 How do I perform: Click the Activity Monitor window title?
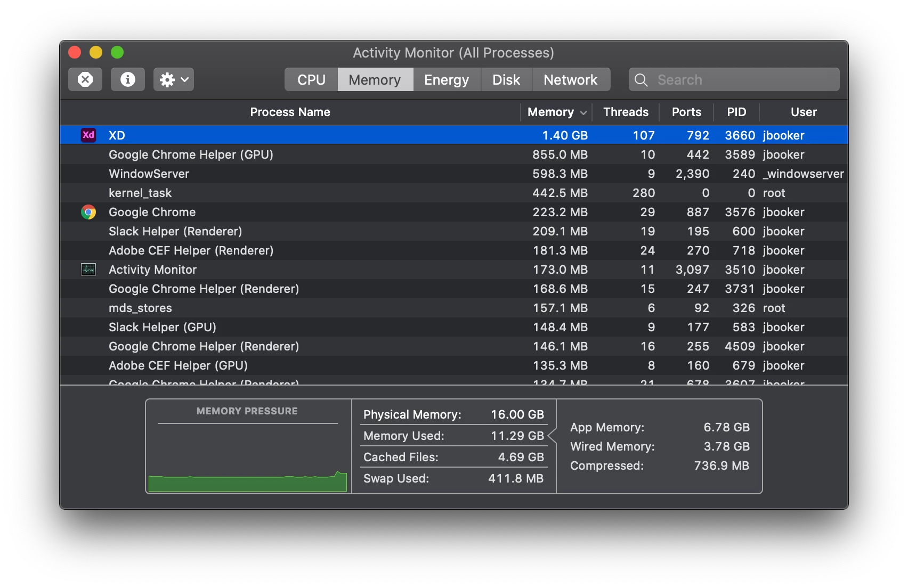point(453,53)
